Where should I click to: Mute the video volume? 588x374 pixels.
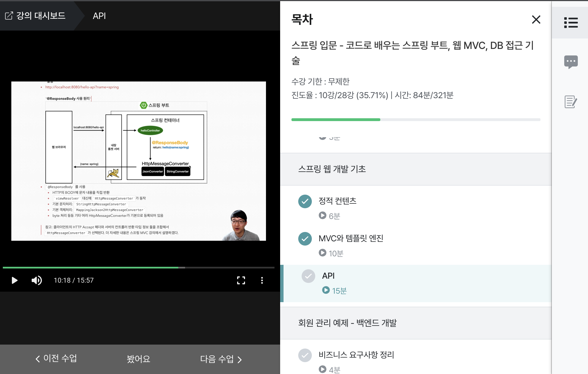click(37, 280)
